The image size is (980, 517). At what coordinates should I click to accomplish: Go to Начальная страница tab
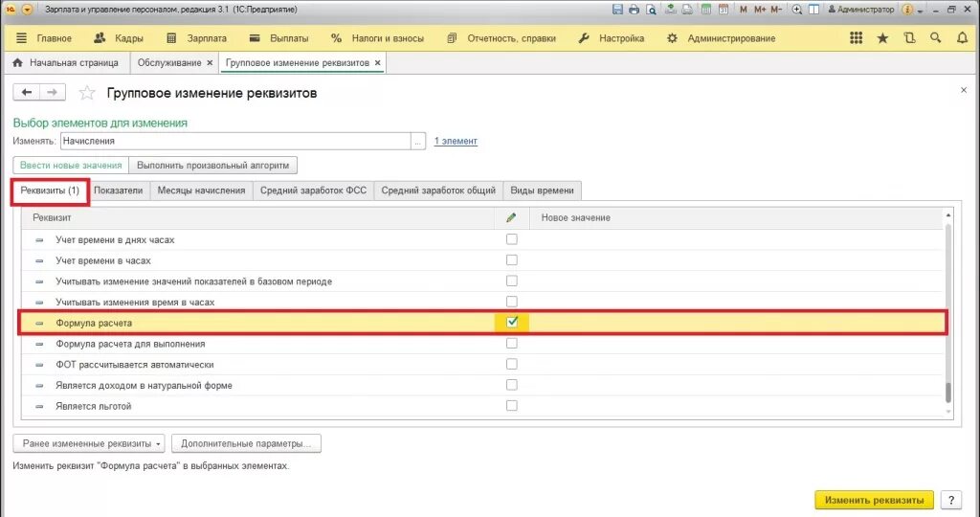point(66,63)
